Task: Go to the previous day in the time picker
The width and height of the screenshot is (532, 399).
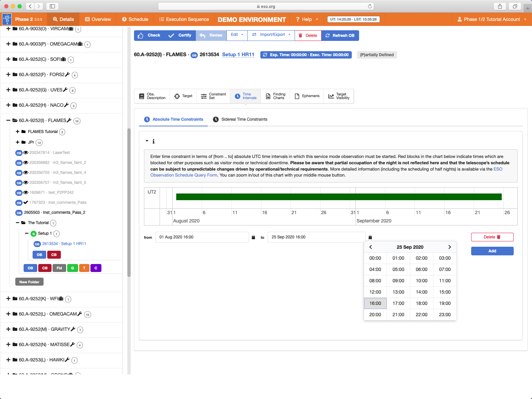Action: point(370,247)
